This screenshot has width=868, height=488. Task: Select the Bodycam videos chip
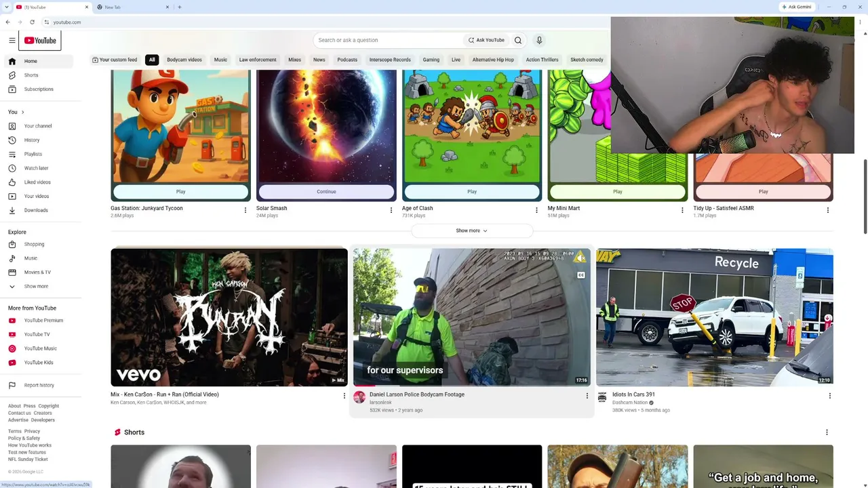(184, 60)
